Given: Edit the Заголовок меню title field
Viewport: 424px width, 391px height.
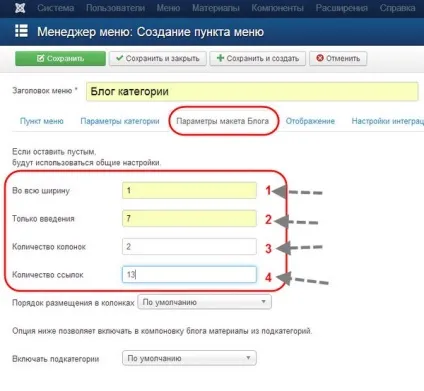Looking at the screenshot, I should click(252, 92).
